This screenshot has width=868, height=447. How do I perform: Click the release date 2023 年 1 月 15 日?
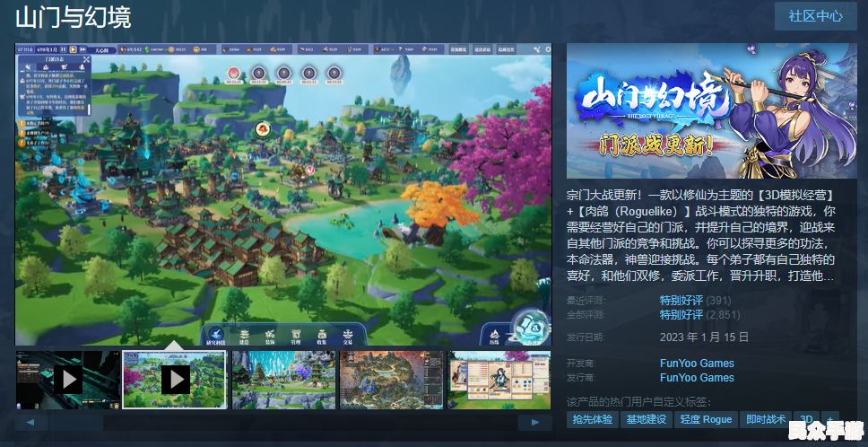pyautogui.click(x=704, y=337)
